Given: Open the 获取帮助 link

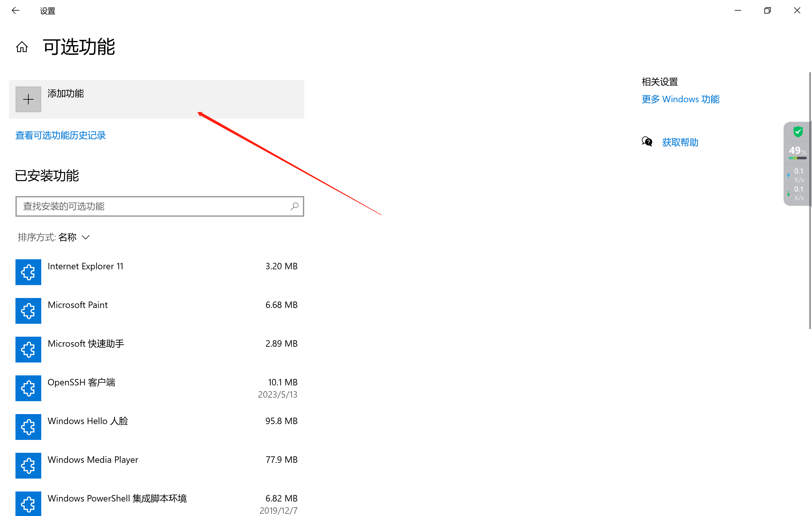Looking at the screenshot, I should (680, 143).
